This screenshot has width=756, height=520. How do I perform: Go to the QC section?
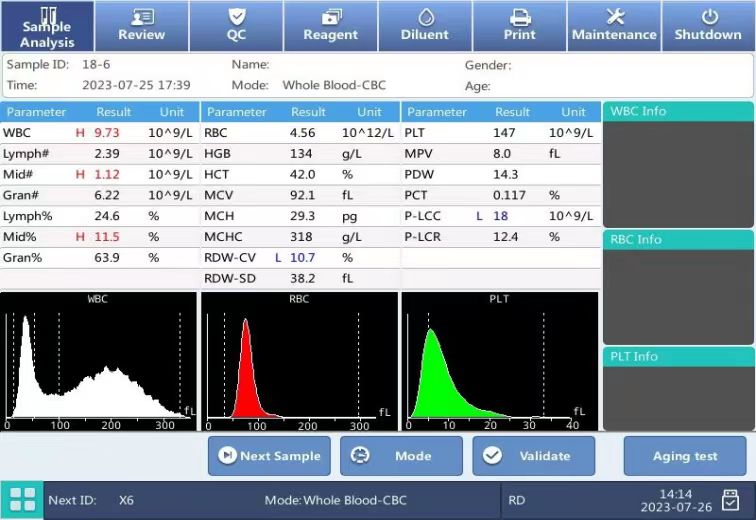tap(236, 27)
